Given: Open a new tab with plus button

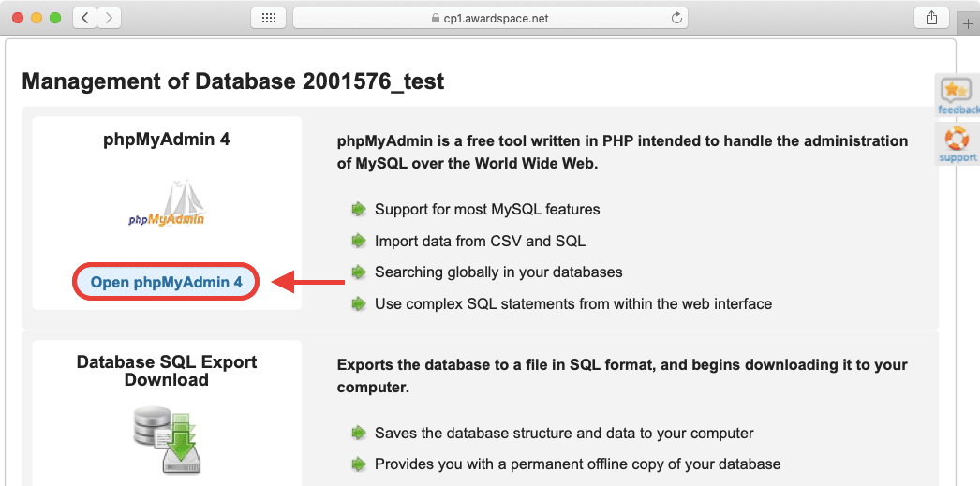Looking at the screenshot, I should tap(969, 22).
